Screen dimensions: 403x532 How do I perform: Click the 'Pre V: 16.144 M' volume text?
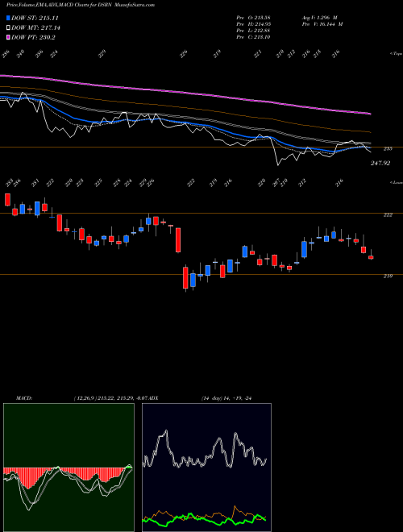tap(322, 24)
